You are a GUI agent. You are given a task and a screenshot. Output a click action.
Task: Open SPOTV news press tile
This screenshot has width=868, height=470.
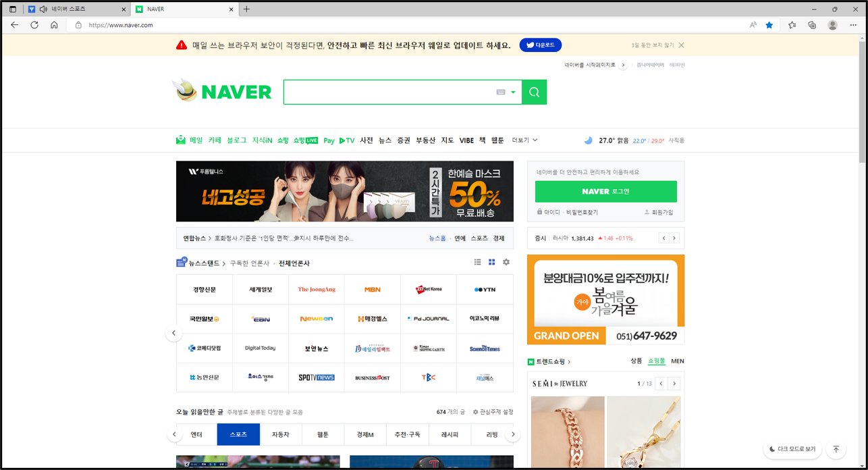click(x=317, y=377)
